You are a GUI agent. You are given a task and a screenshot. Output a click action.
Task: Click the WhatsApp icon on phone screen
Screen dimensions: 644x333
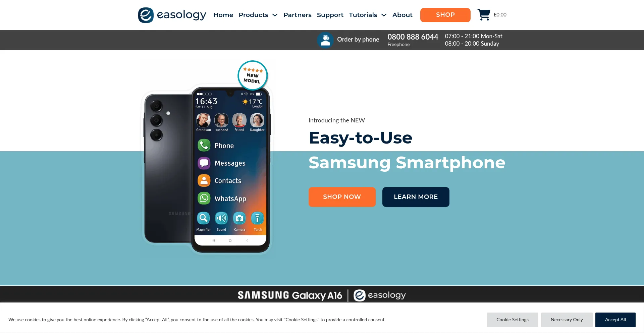204,198
